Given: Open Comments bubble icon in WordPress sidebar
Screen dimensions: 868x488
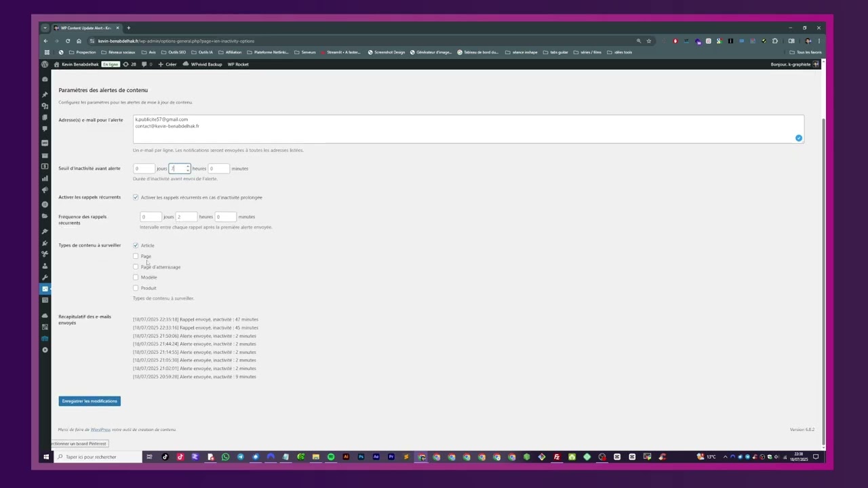Looking at the screenshot, I should pyautogui.click(x=45, y=129).
